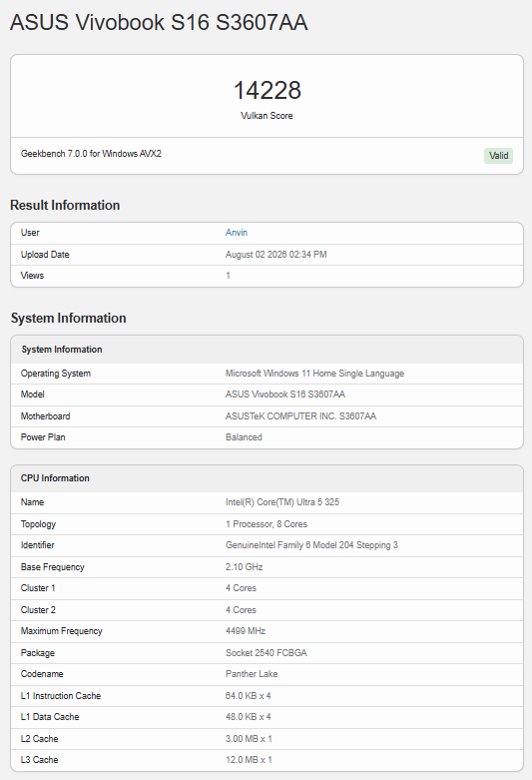Screen dimensions: 532x780
Task: Click the Topology row value
Action: pyautogui.click(x=266, y=523)
